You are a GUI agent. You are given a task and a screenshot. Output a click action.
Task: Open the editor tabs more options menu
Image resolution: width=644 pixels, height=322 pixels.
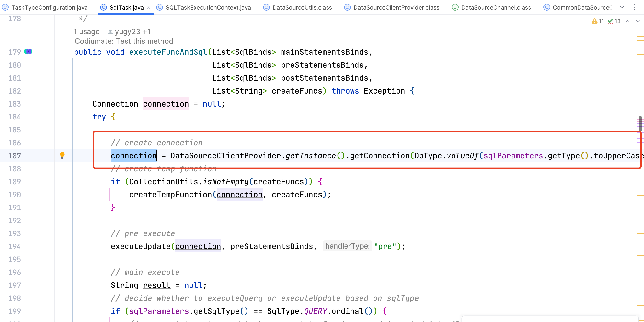[634, 7]
